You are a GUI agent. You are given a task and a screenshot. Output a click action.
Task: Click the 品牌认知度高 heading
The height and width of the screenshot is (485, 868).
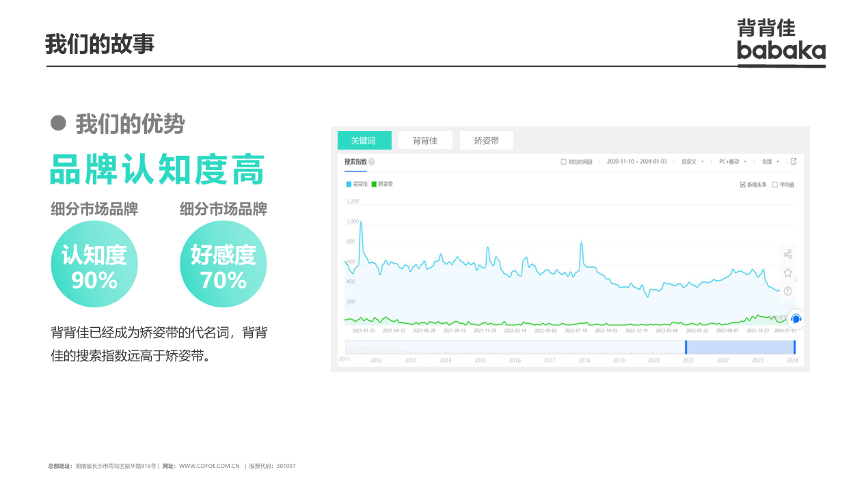[x=158, y=169]
